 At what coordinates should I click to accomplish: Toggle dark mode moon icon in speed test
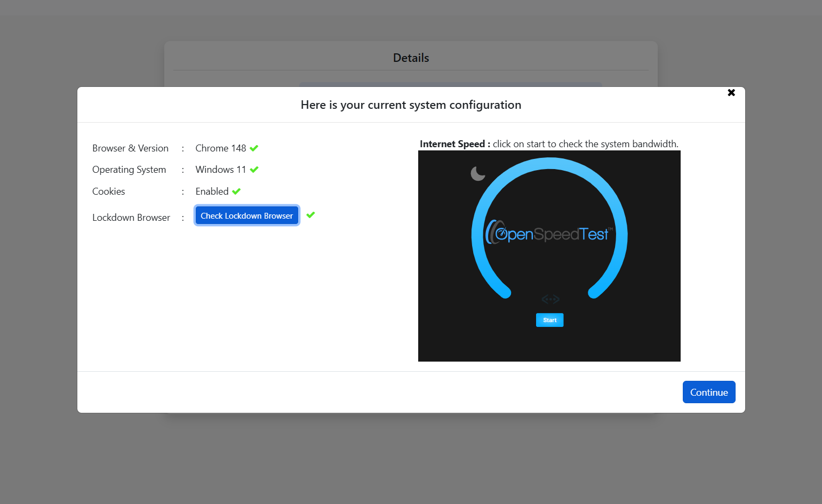pos(477,173)
